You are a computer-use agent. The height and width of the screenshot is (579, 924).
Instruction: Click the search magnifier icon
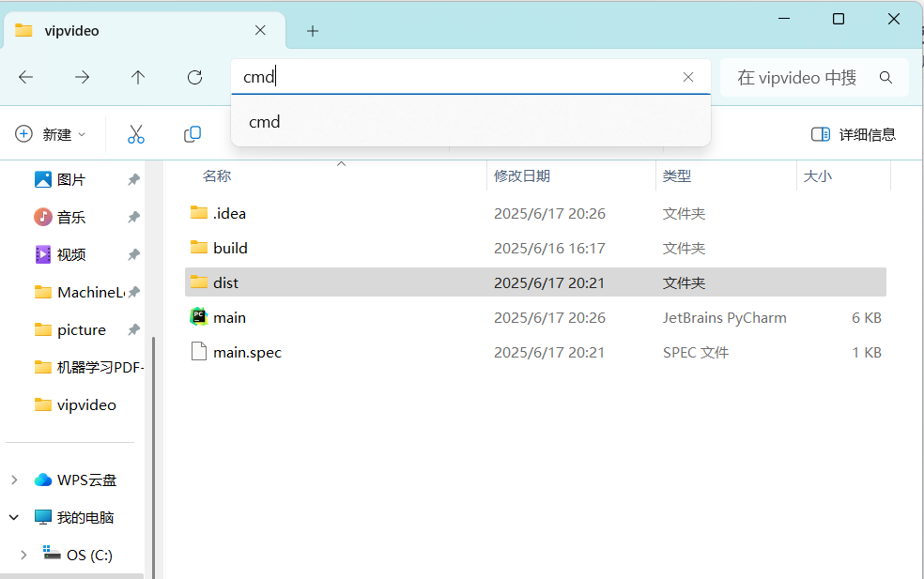click(x=885, y=77)
